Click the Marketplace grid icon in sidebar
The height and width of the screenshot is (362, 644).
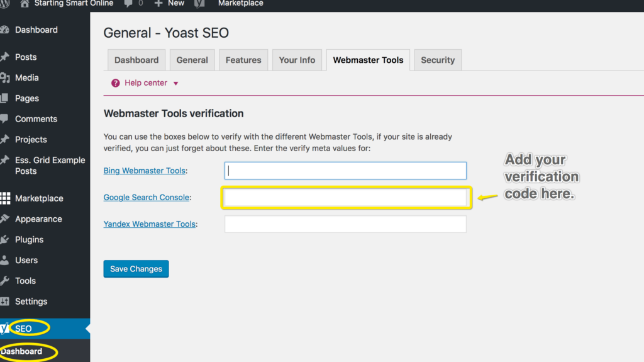pos(5,198)
